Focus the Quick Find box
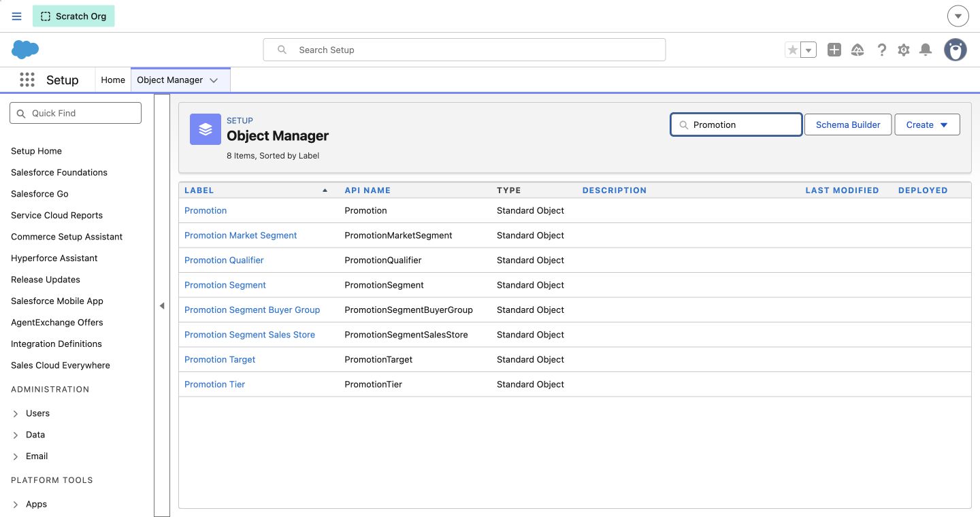Image resolution: width=980 pixels, height=517 pixels. tap(76, 113)
